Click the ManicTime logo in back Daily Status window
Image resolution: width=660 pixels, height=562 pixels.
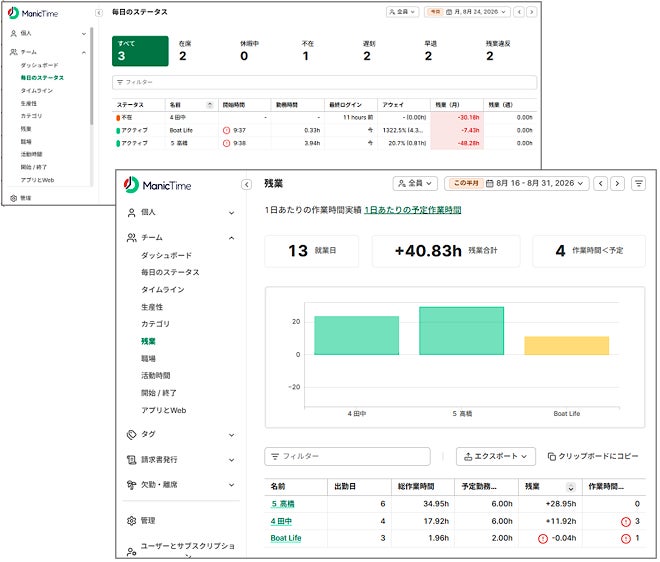coord(33,13)
